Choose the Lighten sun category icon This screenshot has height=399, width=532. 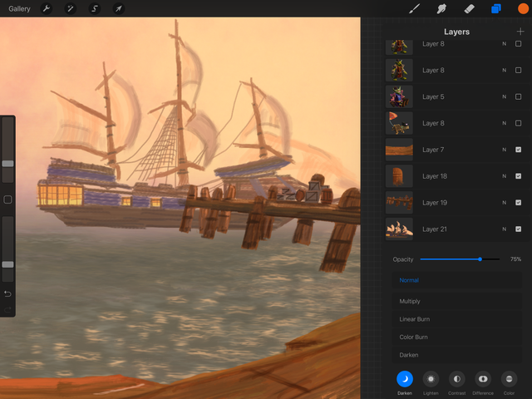click(x=431, y=379)
